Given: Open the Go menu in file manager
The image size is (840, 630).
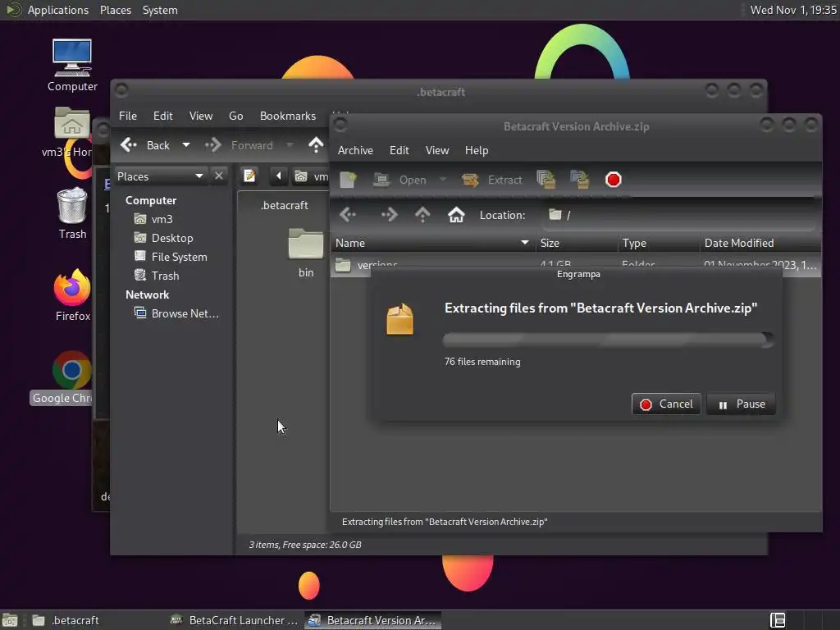Looking at the screenshot, I should point(235,116).
